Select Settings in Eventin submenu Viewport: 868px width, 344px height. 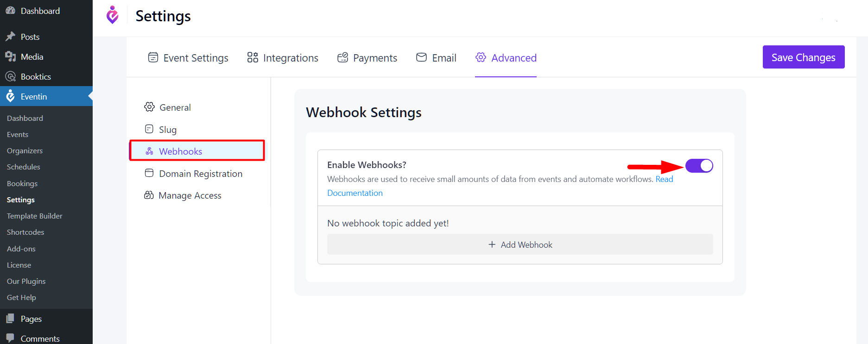coord(21,200)
